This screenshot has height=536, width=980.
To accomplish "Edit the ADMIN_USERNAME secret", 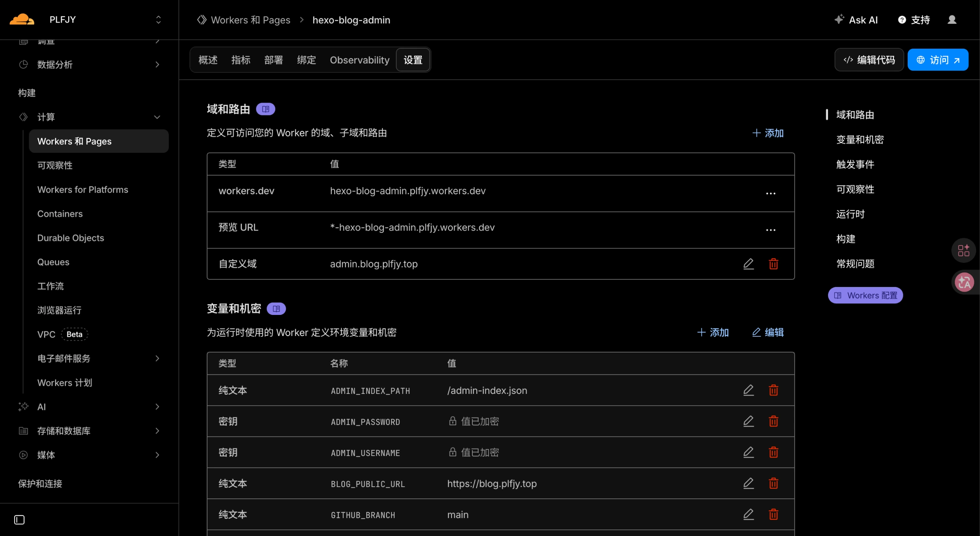I will pos(748,452).
